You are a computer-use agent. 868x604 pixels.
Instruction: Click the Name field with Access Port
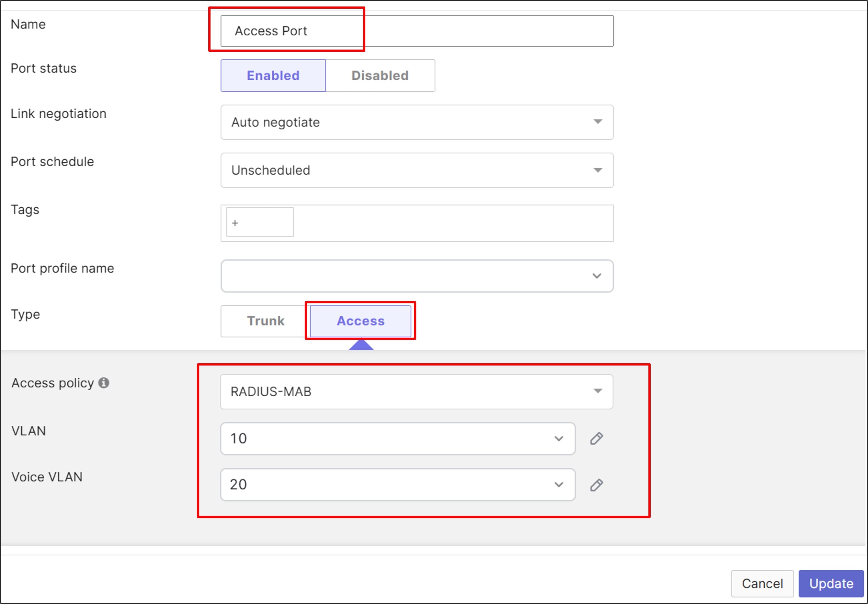(x=417, y=31)
